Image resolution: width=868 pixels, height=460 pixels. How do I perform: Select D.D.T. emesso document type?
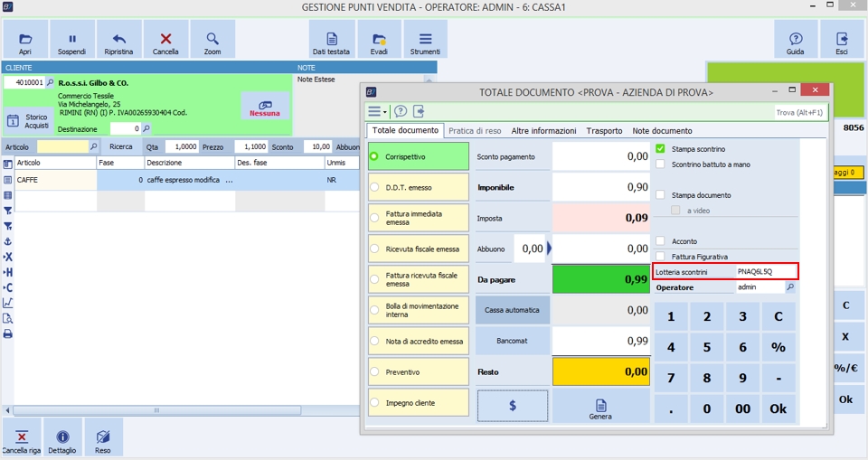click(x=374, y=187)
